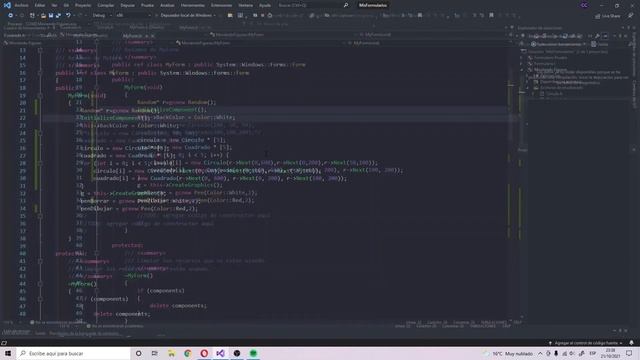Viewport: 640px width, 360px height.
Task: Open the x86 platform dropdown
Action: [x=133, y=16]
